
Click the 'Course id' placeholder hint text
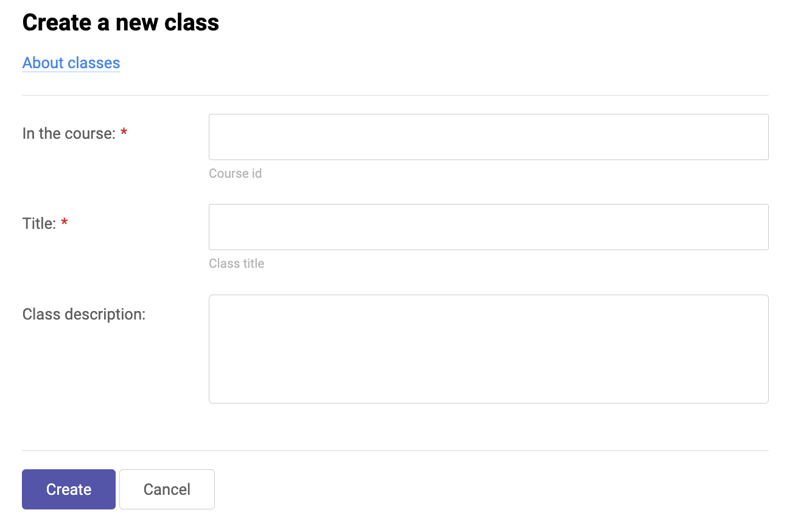tap(235, 173)
